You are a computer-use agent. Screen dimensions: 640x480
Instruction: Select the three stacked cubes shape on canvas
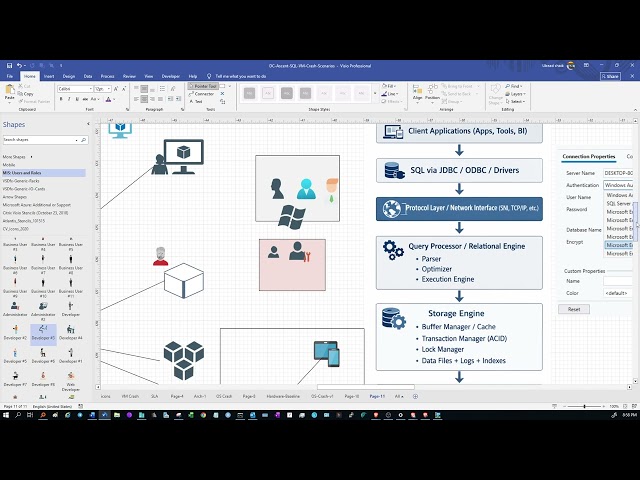click(184, 360)
